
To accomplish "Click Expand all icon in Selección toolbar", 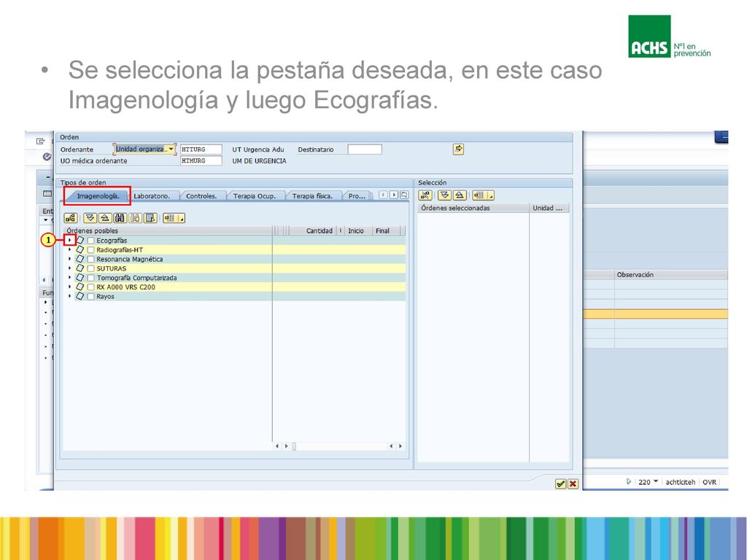I will [x=444, y=195].
